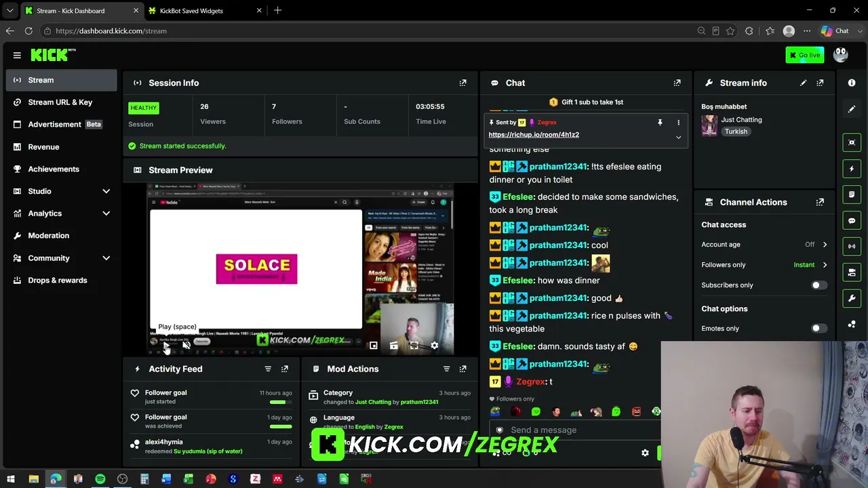Screen dimensions: 868x488
Task: Open the Stream page in the sidebar
Action: [62, 80]
